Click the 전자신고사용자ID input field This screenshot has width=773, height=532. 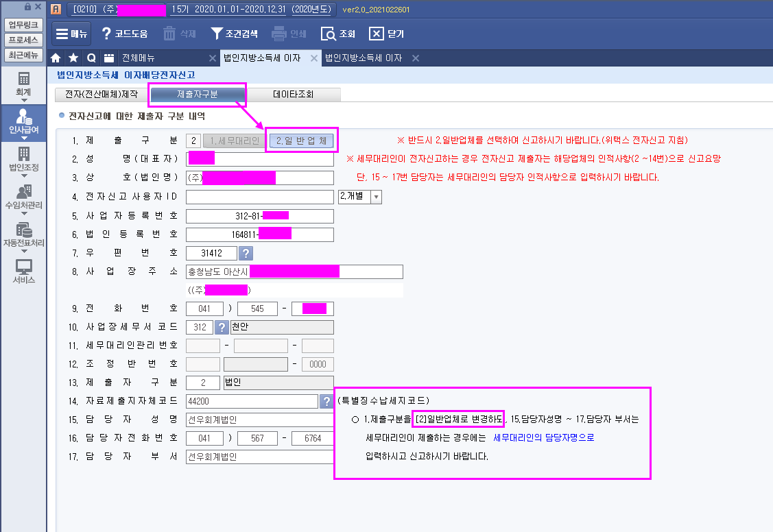[x=260, y=197]
